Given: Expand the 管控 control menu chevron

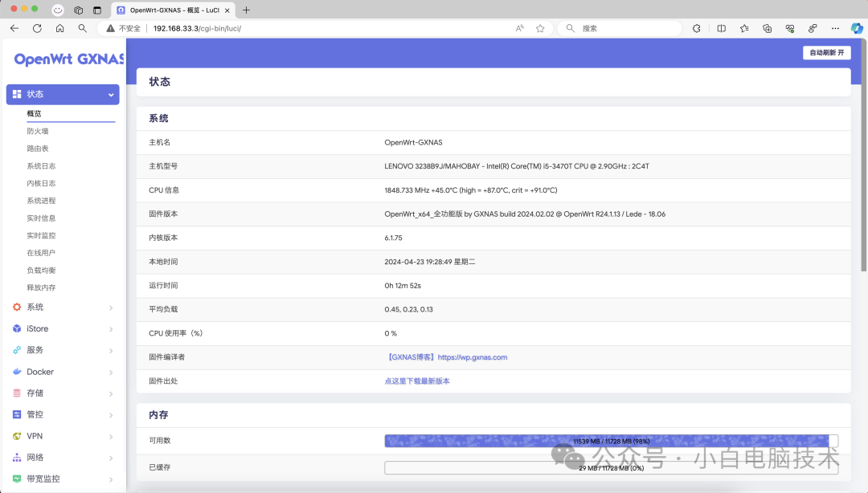Looking at the screenshot, I should point(111,415).
